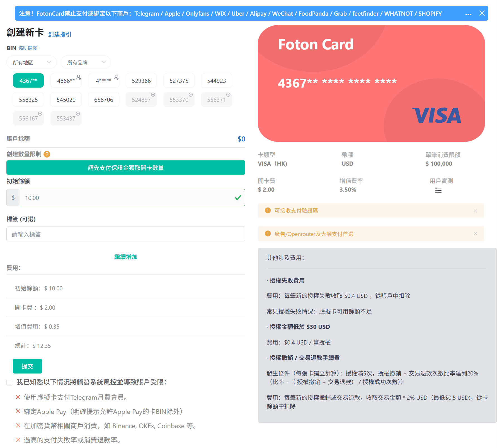497x448 pixels.
Task: Click the dollar sign prefix of 初始餘額
Action: point(13,198)
